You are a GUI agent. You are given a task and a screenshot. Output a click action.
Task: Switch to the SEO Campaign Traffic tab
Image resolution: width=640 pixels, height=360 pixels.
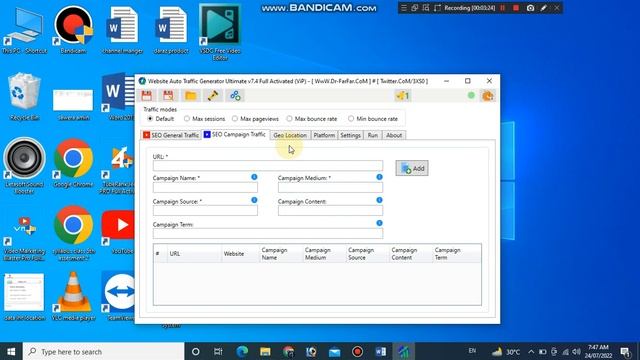point(235,134)
